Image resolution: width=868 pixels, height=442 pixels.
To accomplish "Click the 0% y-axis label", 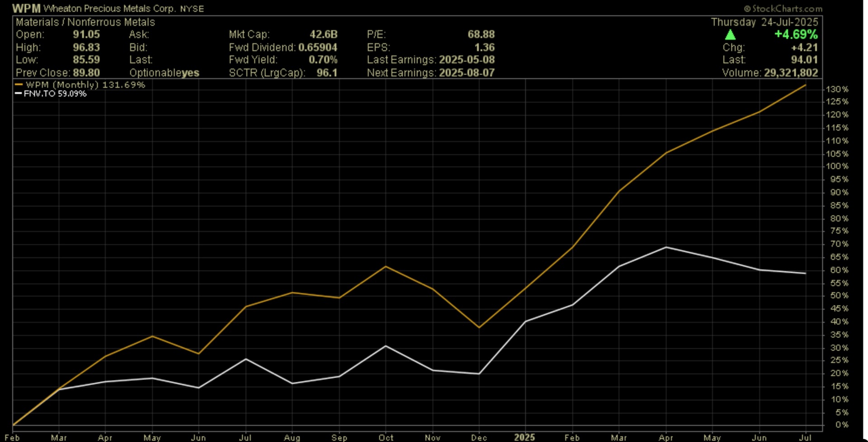I will tap(842, 425).
